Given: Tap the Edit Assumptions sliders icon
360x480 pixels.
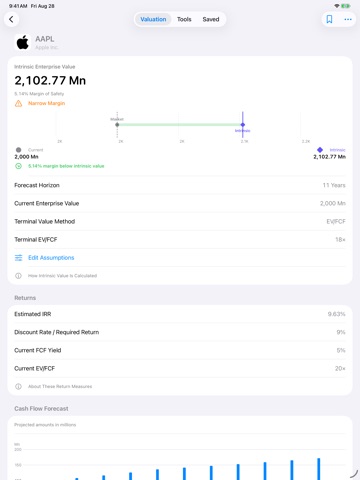Looking at the screenshot, I should point(19,258).
